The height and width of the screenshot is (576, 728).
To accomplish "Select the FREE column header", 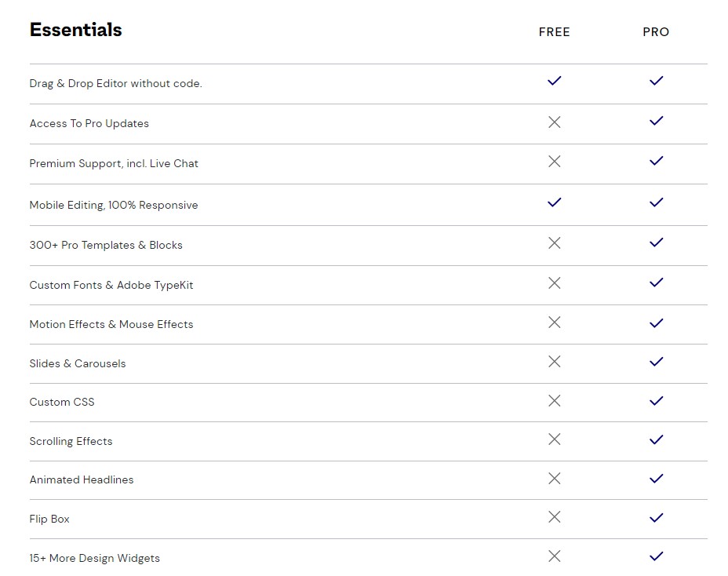I will pos(555,32).
